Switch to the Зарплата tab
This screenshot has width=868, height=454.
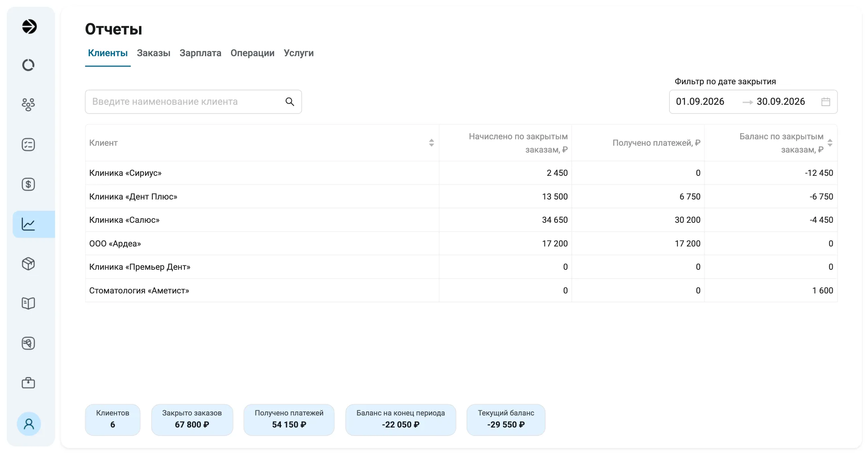click(200, 53)
